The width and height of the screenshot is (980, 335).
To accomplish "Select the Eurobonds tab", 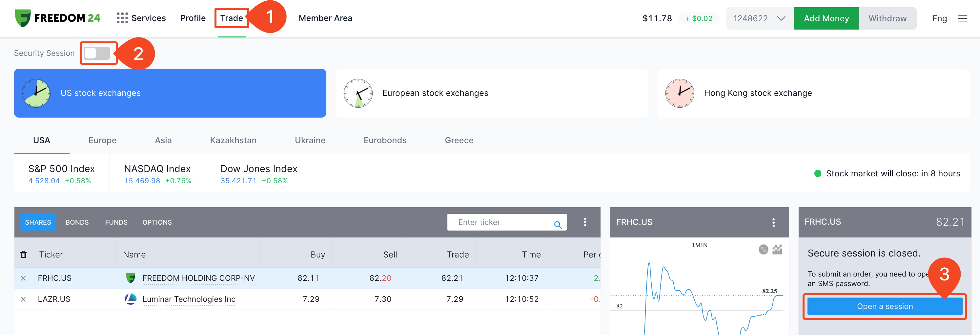I will 385,140.
